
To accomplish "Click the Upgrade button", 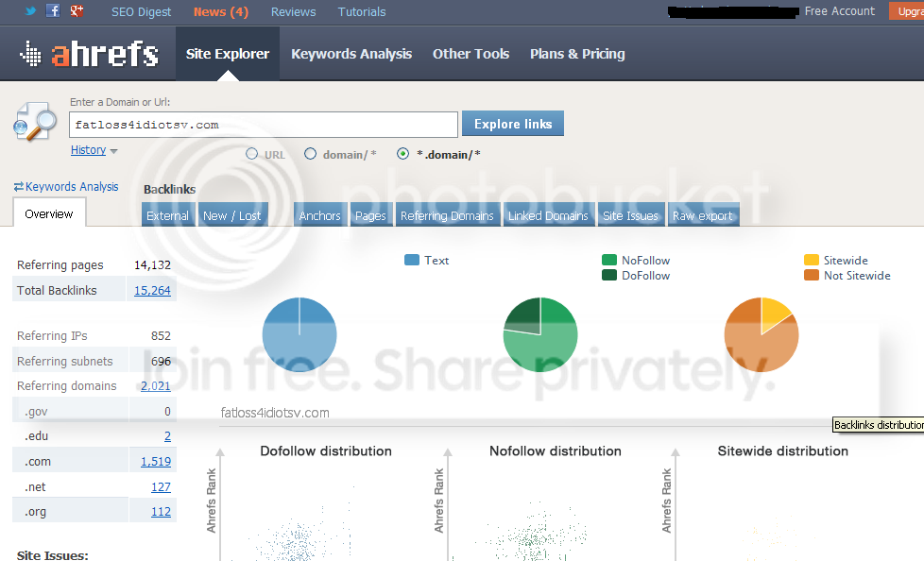I will (906, 10).
